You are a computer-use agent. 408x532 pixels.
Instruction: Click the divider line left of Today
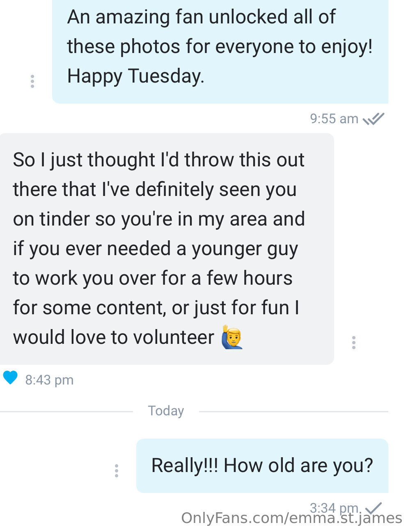coord(66,411)
